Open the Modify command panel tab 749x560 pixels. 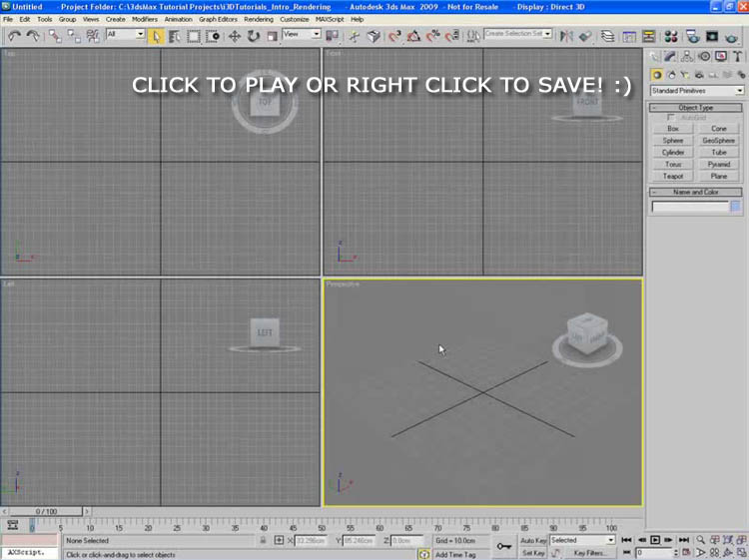[x=671, y=57]
